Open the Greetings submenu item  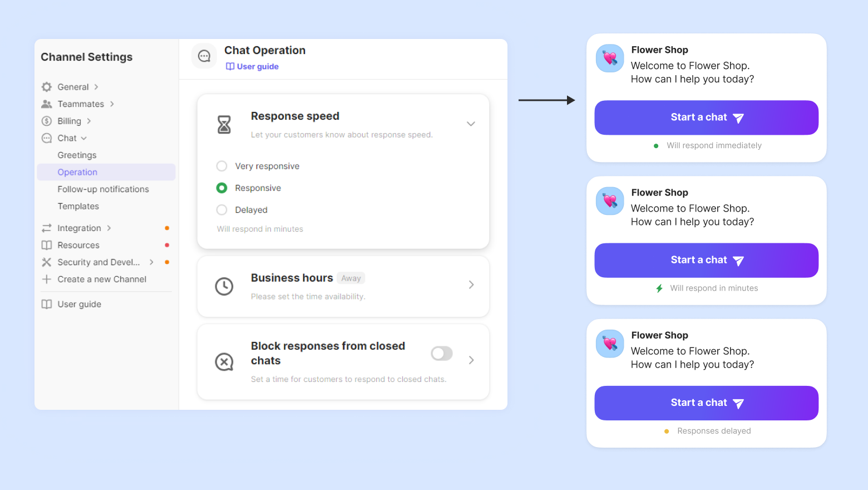tap(77, 155)
